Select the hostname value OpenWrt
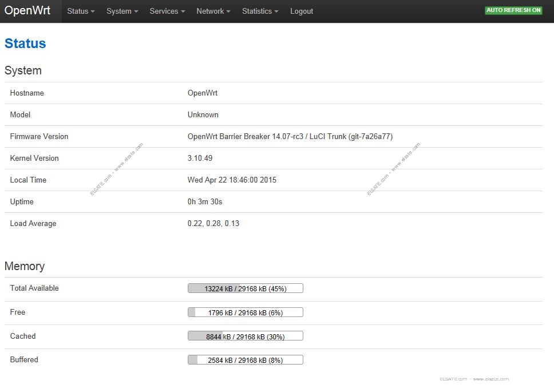The image size is (554, 392). (203, 93)
